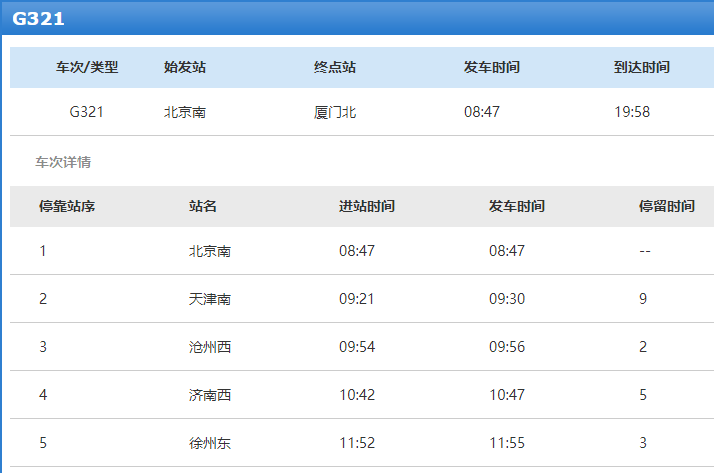Click the 19:58 arrival time
714x473 pixels.
coord(632,112)
